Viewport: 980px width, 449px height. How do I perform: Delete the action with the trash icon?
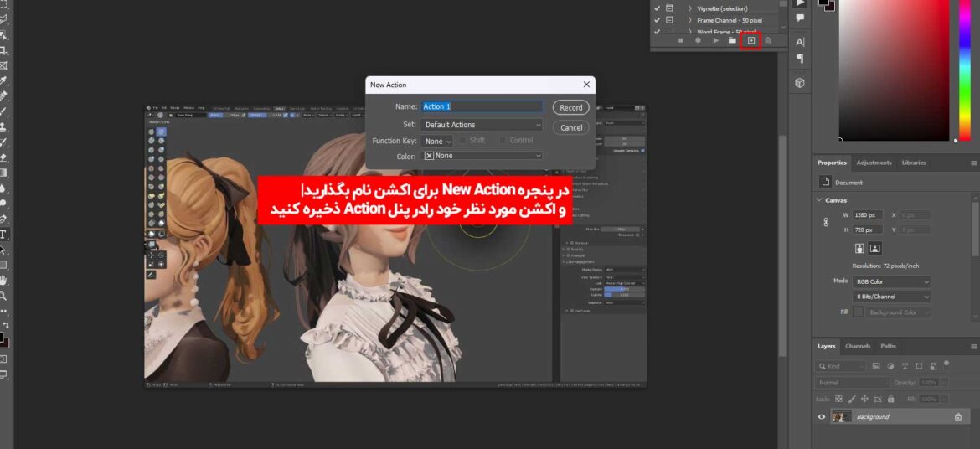[768, 41]
